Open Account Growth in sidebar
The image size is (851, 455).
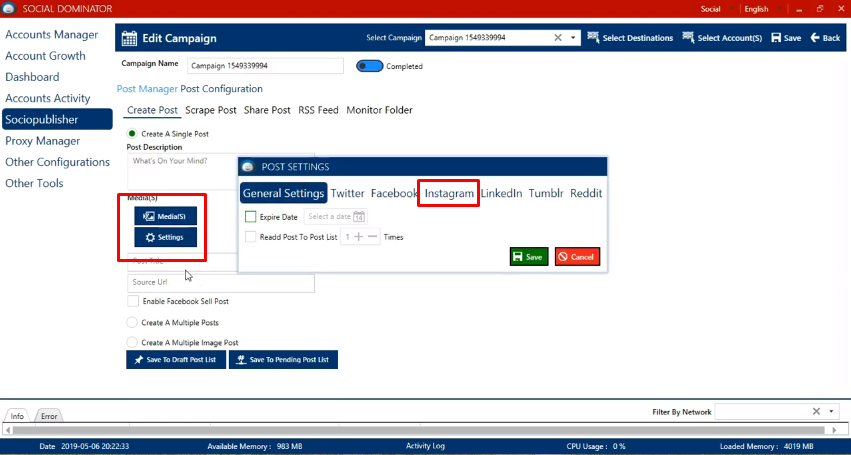45,56
